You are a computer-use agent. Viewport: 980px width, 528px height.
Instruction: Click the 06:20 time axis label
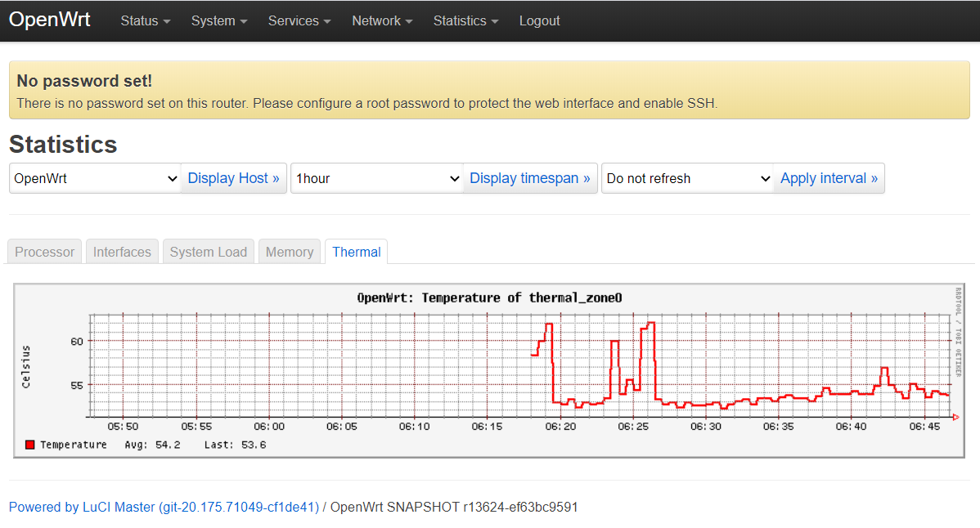click(x=560, y=427)
